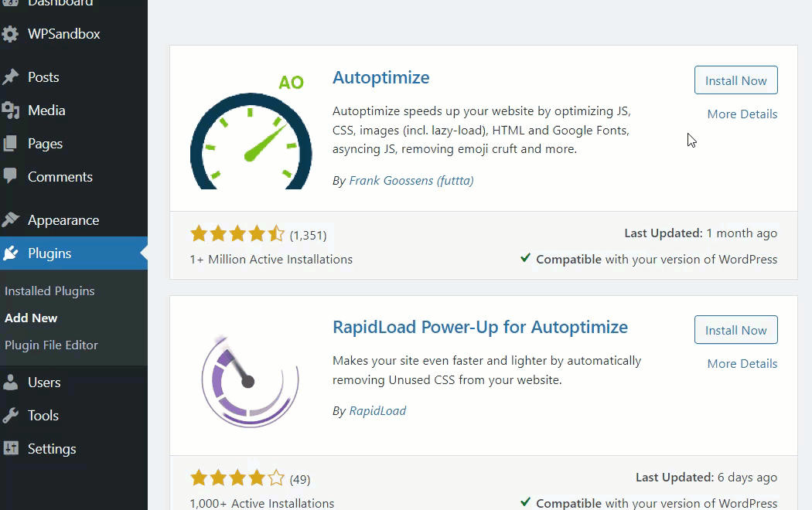Click the Posts pushpin icon
The width and height of the screenshot is (812, 510).
[10, 77]
